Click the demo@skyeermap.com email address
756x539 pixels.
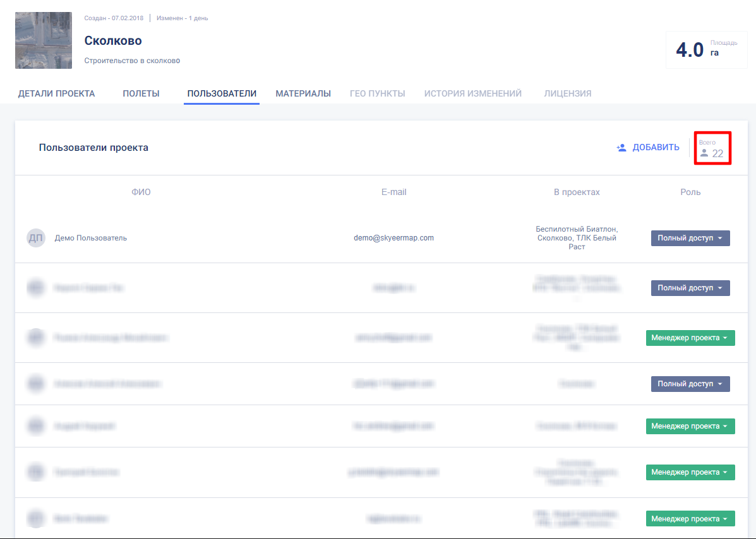(x=393, y=238)
